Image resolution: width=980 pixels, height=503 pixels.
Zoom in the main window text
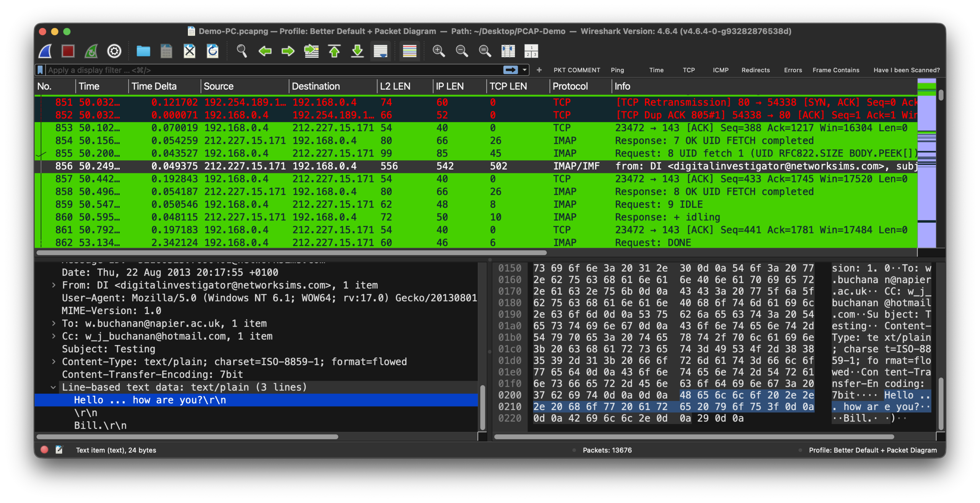pos(439,51)
